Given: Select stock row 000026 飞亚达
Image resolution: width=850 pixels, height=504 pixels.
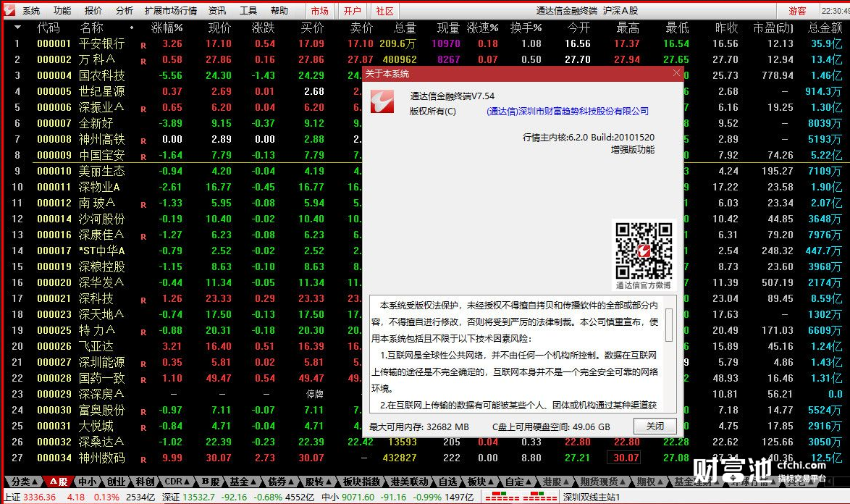Looking at the screenshot, I should pyautogui.click(x=426, y=346).
